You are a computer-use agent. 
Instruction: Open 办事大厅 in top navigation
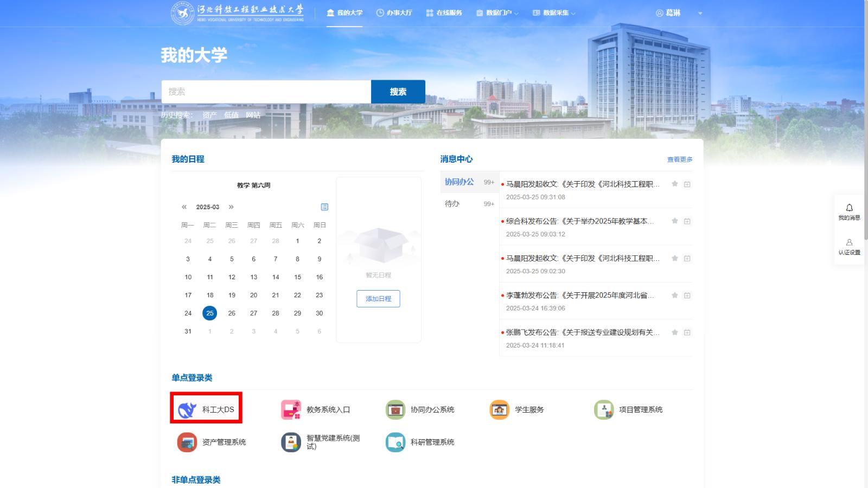[x=394, y=13]
